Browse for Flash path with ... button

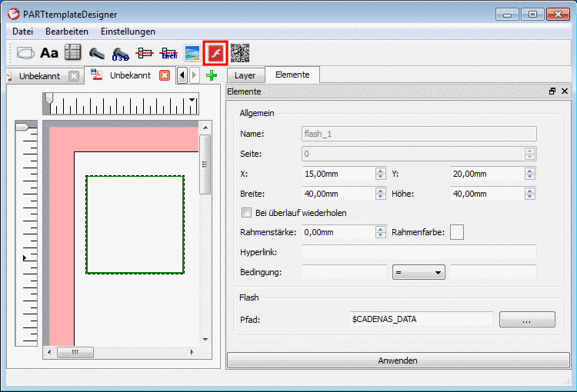pyautogui.click(x=527, y=320)
